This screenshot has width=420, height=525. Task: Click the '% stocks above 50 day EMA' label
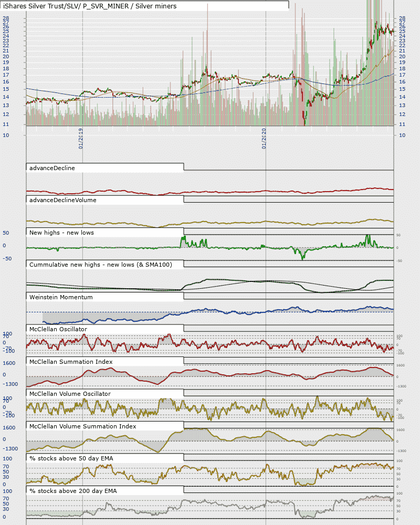point(71,459)
